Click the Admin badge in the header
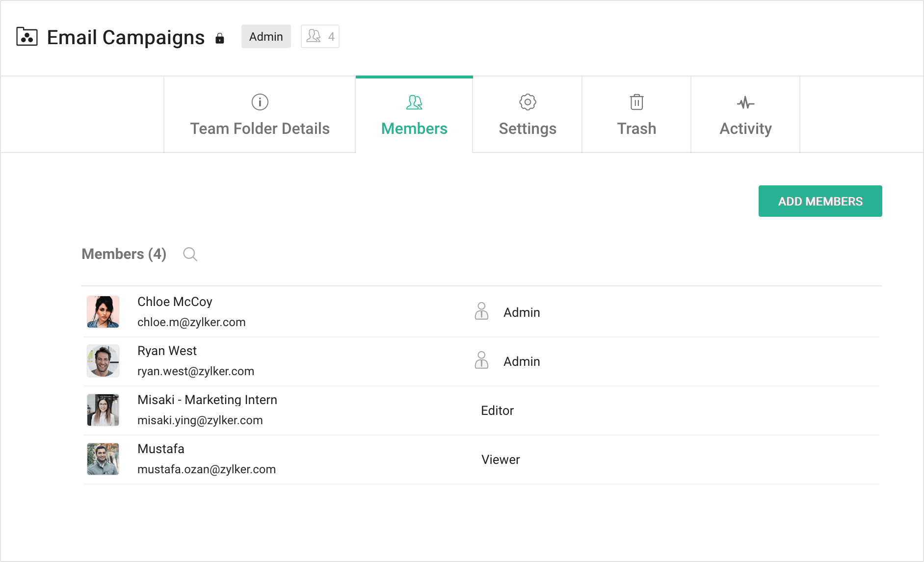This screenshot has width=924, height=562. (266, 37)
